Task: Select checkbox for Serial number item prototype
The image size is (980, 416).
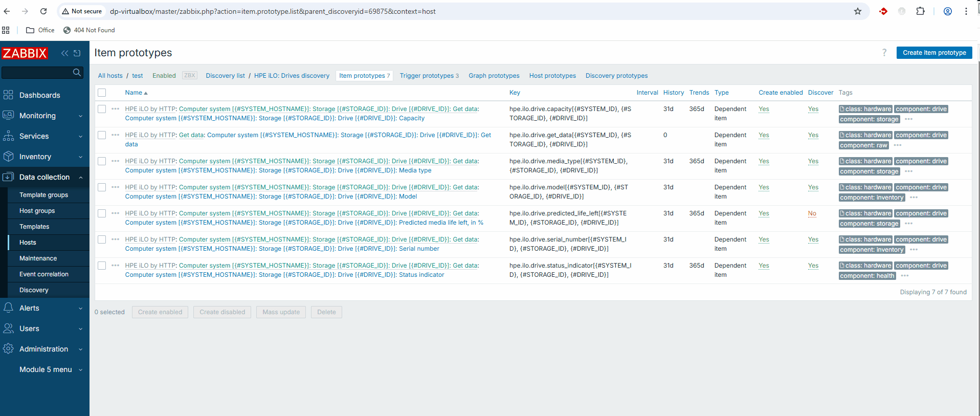Action: (102, 239)
